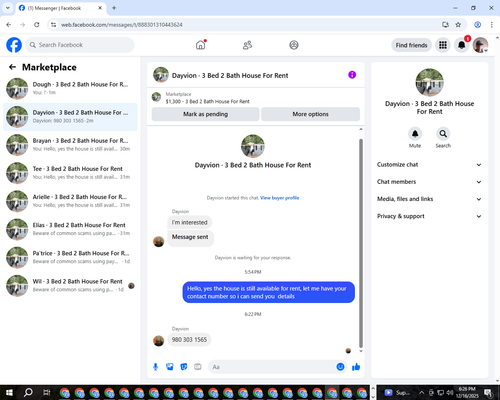
Task: Open the emoji picker in message box
Action: pyautogui.click(x=340, y=367)
